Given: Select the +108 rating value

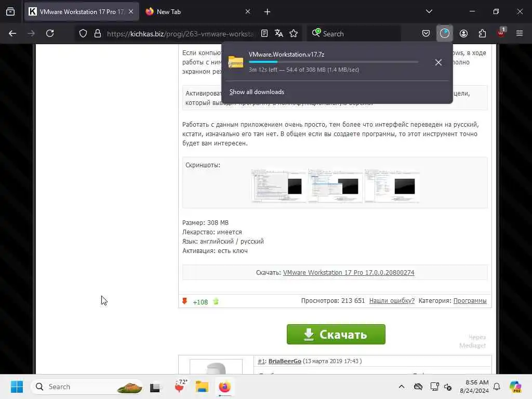Looking at the screenshot, I should pyautogui.click(x=200, y=302).
